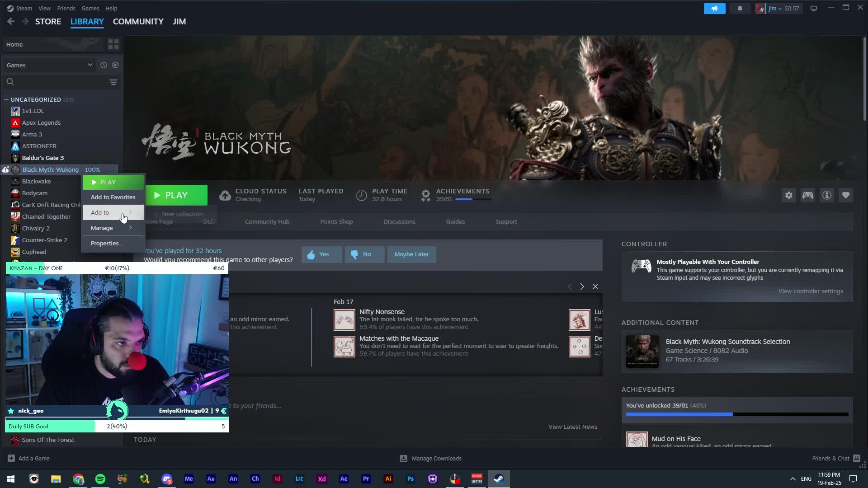This screenshot has height=488, width=868.
Task: Select Properties in context menu
Action: (113, 243)
